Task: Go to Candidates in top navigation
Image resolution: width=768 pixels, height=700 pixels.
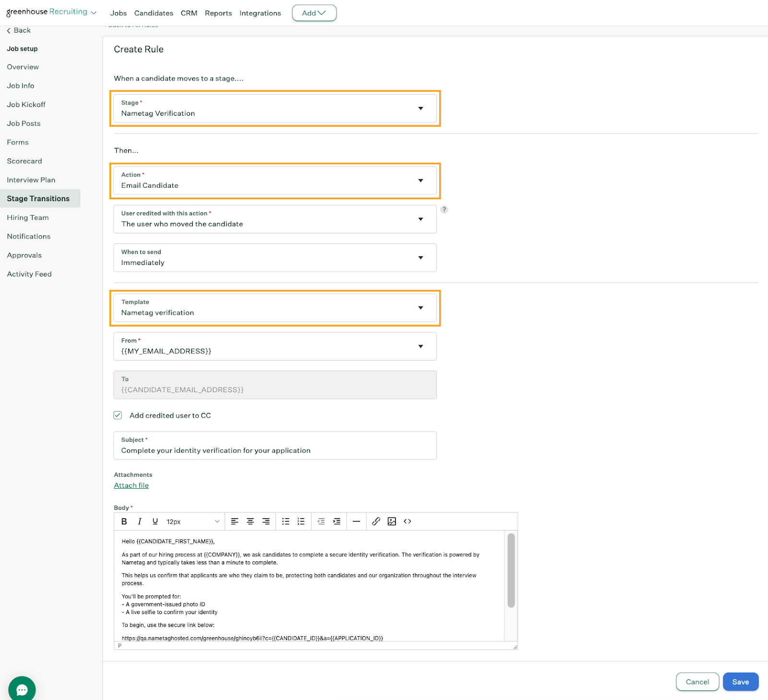Action: [x=154, y=13]
